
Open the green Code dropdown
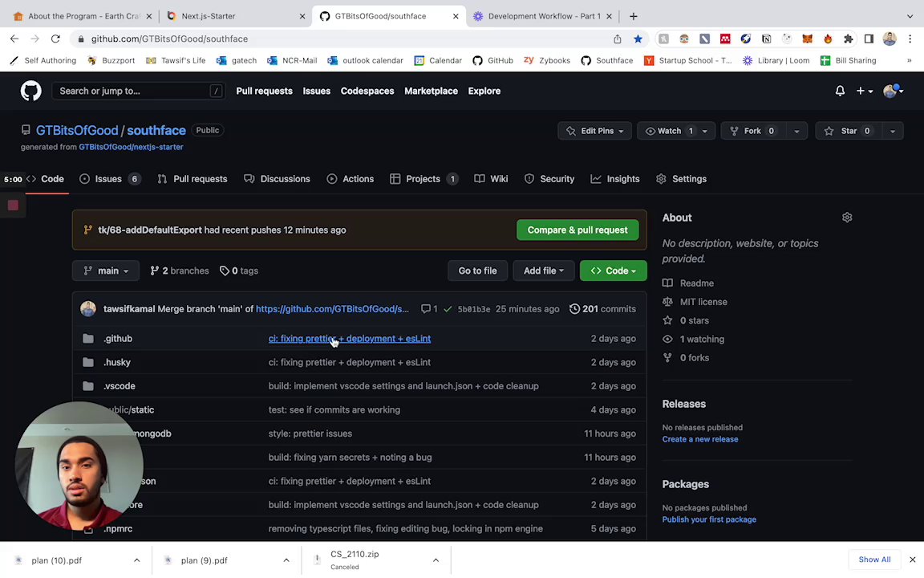tap(613, 271)
